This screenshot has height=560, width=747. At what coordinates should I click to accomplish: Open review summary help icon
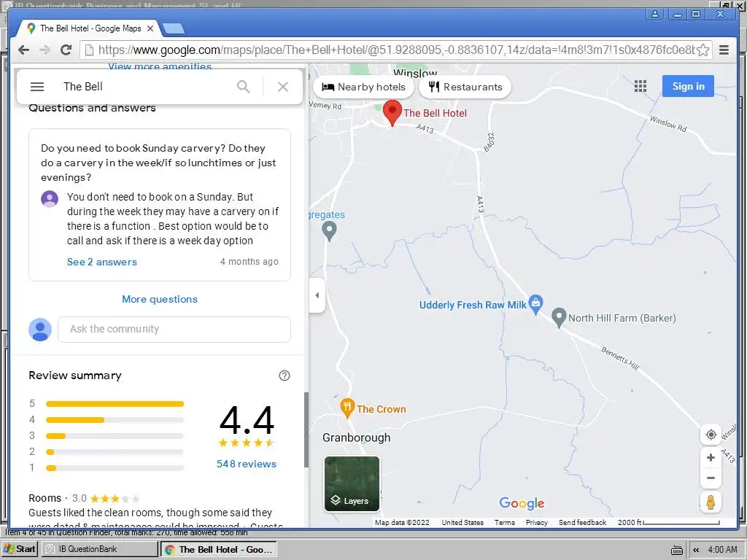(285, 376)
